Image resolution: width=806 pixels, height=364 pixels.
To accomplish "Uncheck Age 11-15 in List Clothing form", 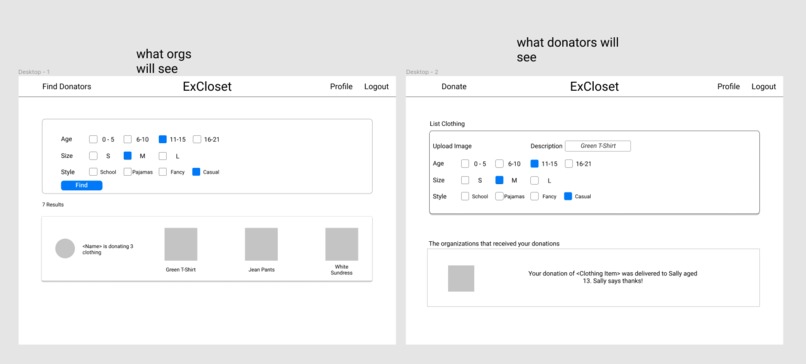I will pyautogui.click(x=534, y=163).
